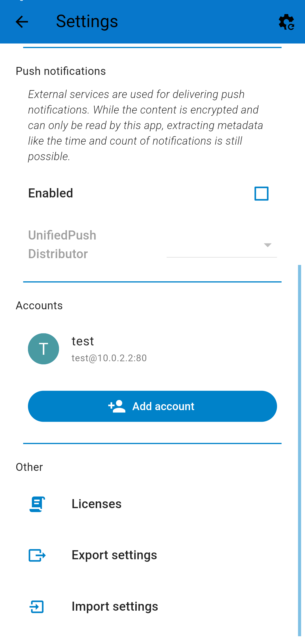Choose Import settings

tap(152, 607)
